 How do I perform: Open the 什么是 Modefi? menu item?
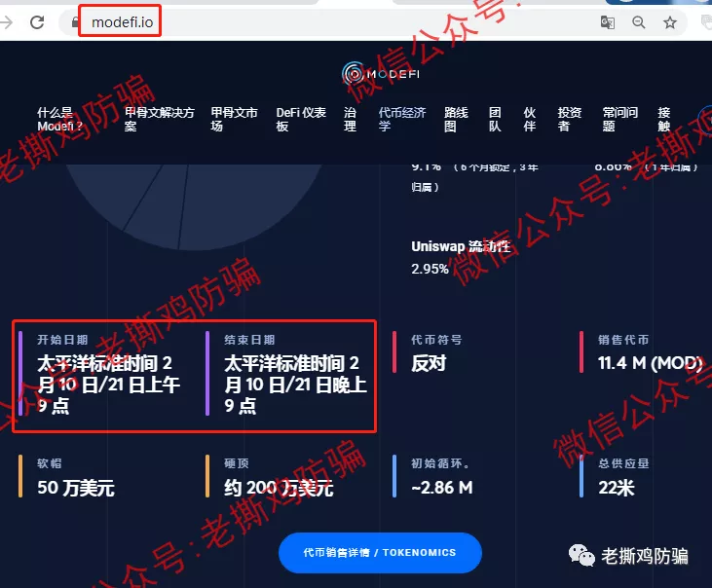point(59,119)
